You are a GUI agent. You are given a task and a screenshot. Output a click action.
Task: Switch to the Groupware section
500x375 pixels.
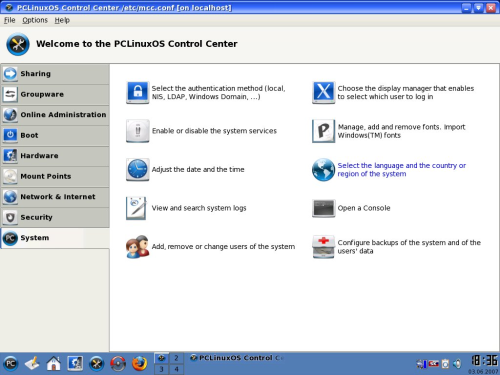55,94
